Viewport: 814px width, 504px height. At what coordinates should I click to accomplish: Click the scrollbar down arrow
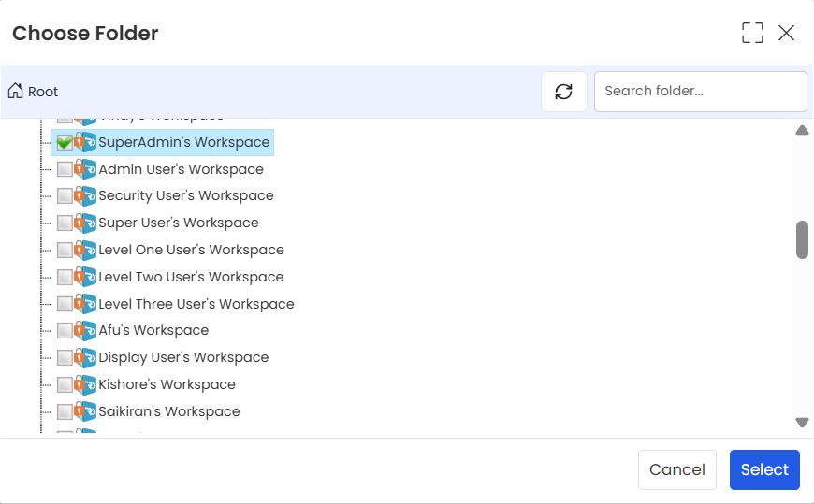(x=802, y=423)
